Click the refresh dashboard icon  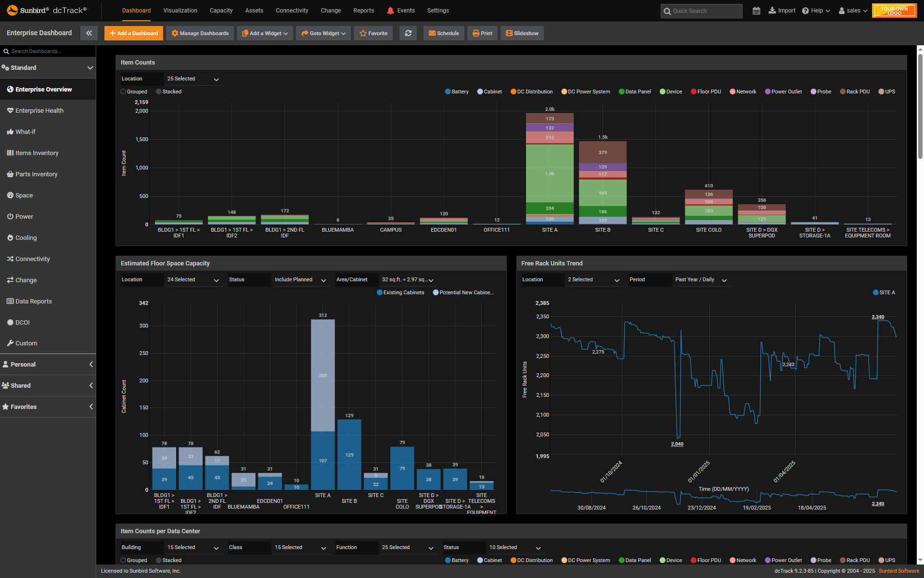[x=408, y=33]
